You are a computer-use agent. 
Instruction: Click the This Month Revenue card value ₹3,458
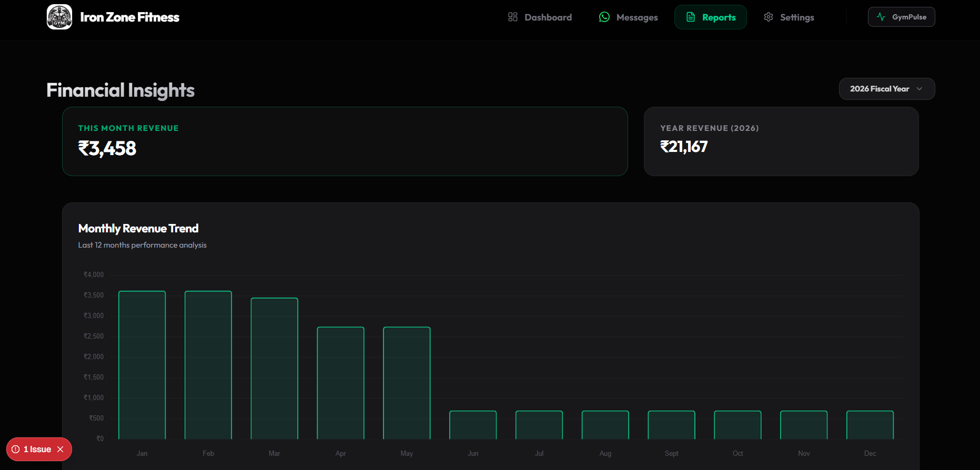pos(107,149)
